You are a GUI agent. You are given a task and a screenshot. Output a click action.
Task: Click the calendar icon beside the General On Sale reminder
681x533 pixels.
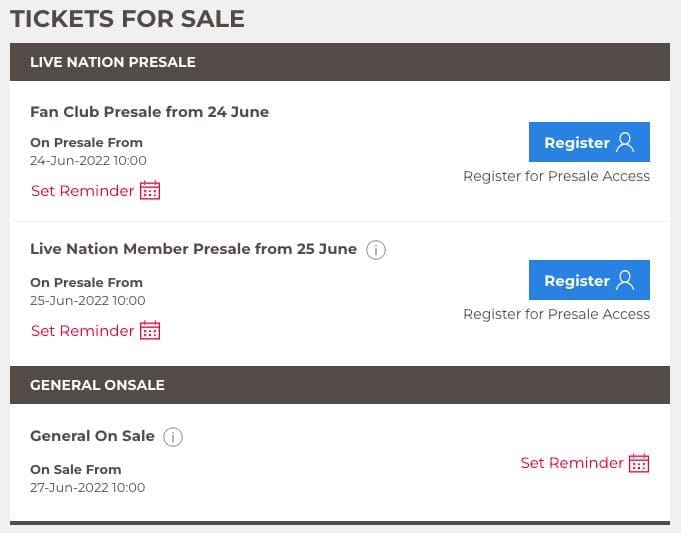click(639, 463)
